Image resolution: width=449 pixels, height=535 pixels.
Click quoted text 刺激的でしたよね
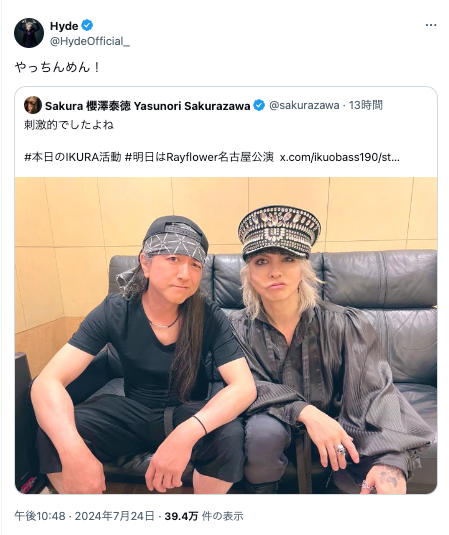pyautogui.click(x=69, y=125)
